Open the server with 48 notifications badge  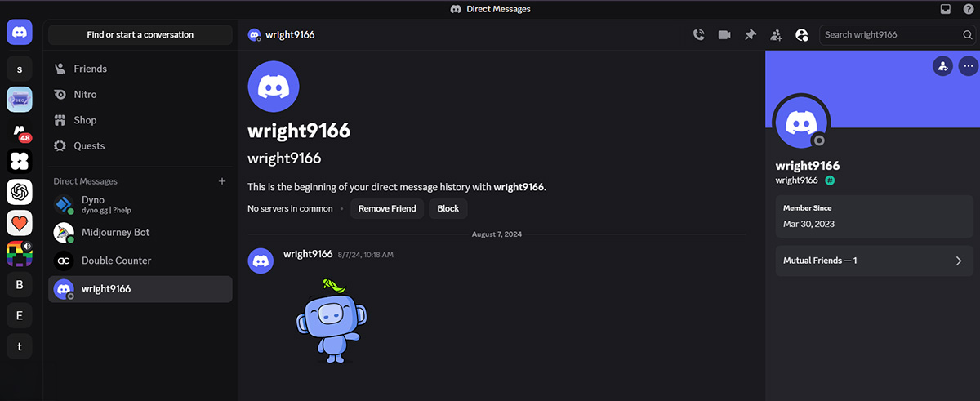pyautogui.click(x=20, y=131)
